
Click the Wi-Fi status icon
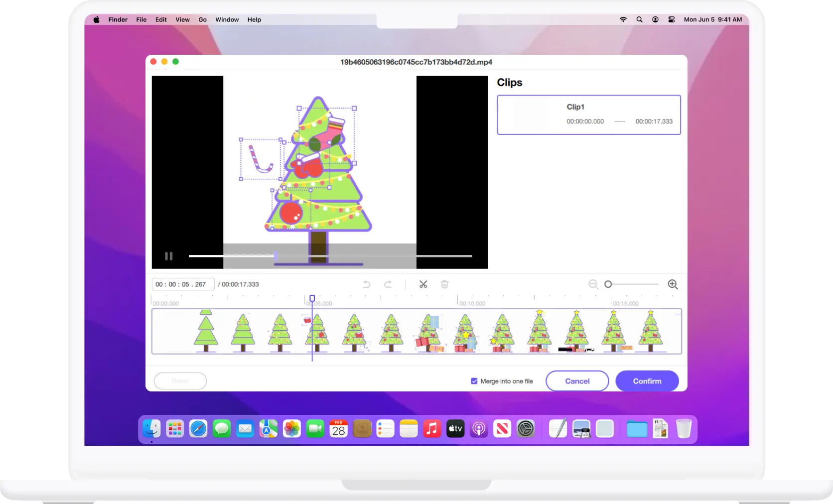[623, 19]
